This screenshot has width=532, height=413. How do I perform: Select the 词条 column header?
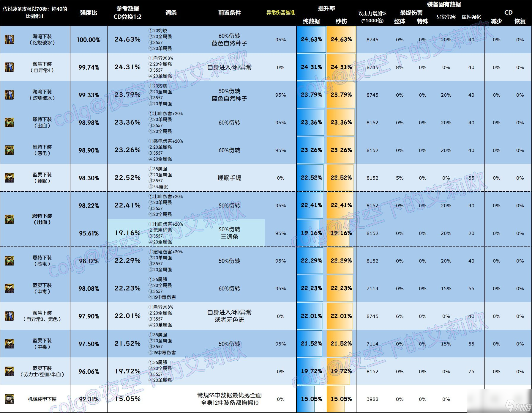click(171, 13)
